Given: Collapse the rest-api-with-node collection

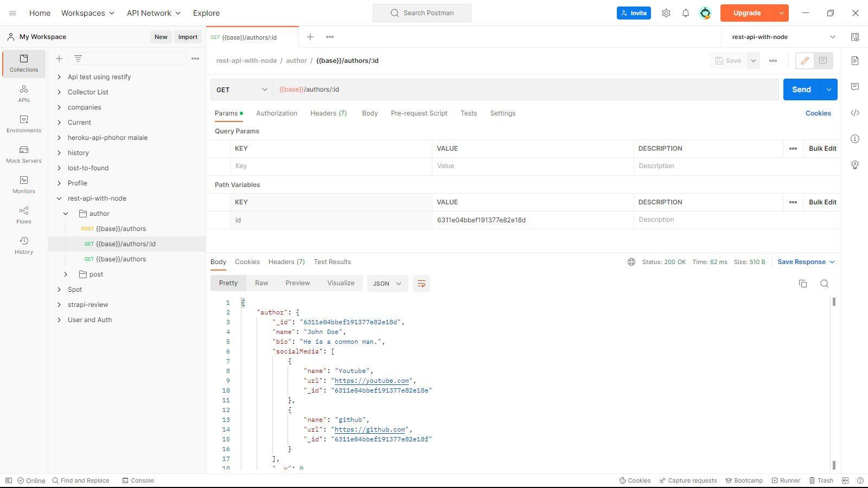Looking at the screenshot, I should point(59,198).
